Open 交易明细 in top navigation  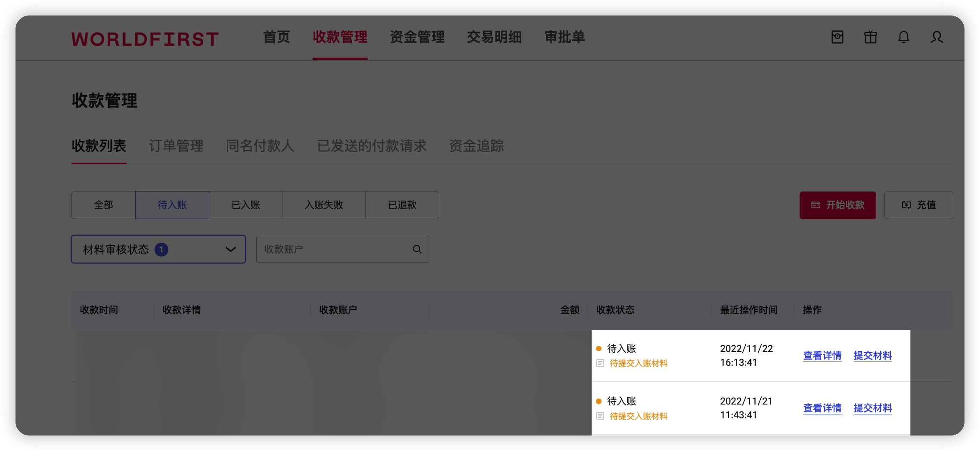click(494, 37)
